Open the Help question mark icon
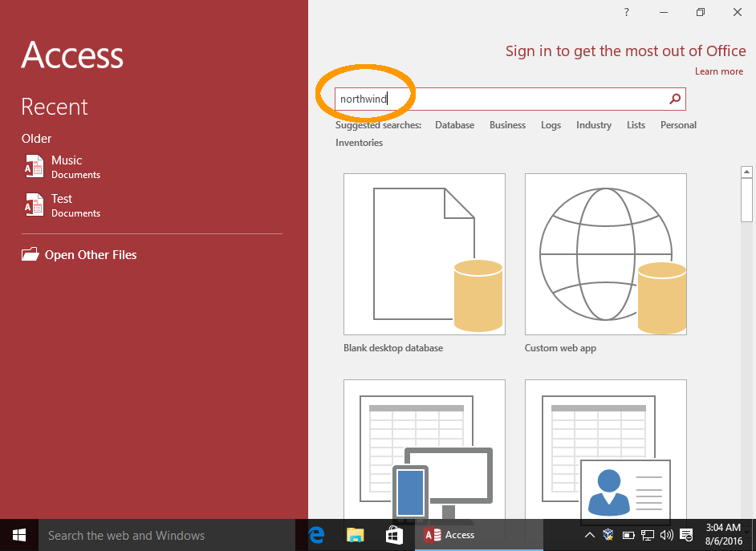756x551 pixels. [x=626, y=12]
